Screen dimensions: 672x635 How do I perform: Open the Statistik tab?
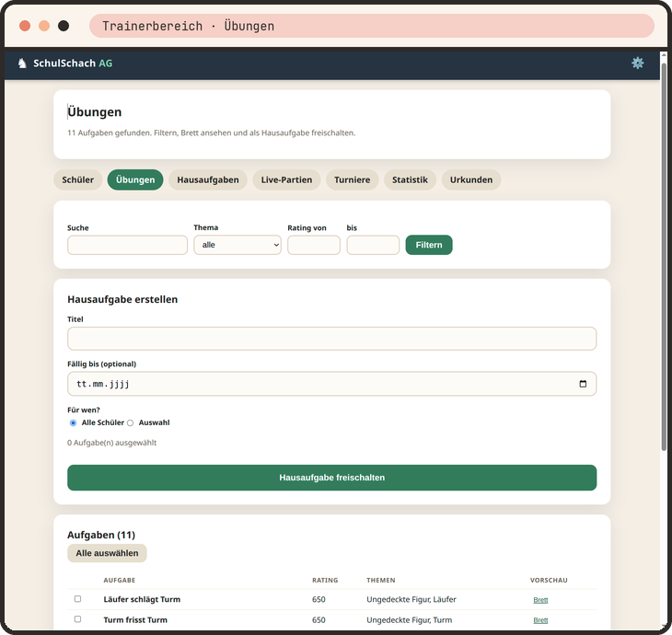point(410,180)
